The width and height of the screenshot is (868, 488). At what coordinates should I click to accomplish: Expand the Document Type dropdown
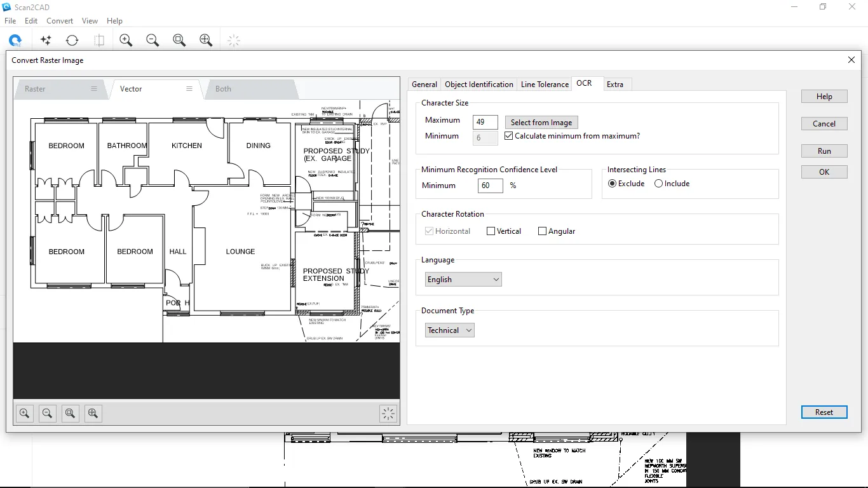tap(449, 330)
